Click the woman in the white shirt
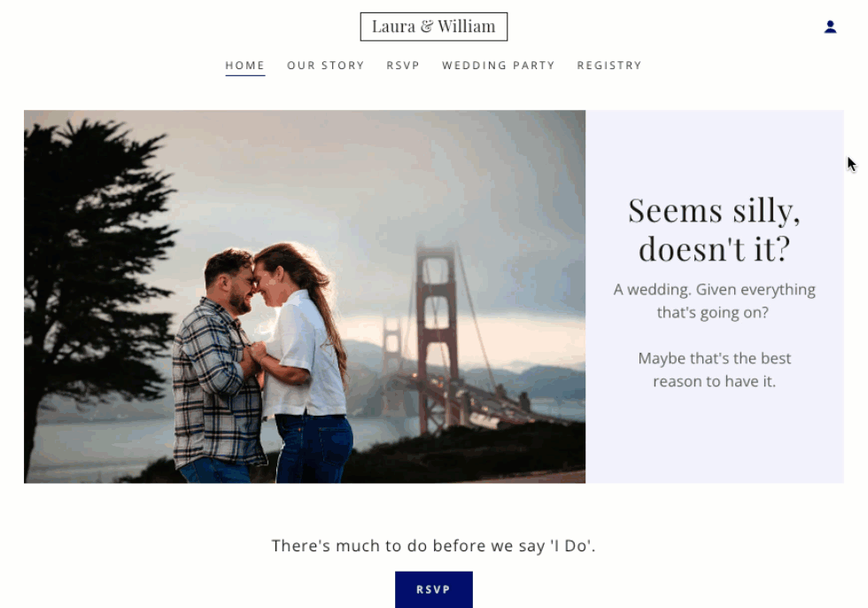The width and height of the screenshot is (868, 608). [x=303, y=360]
